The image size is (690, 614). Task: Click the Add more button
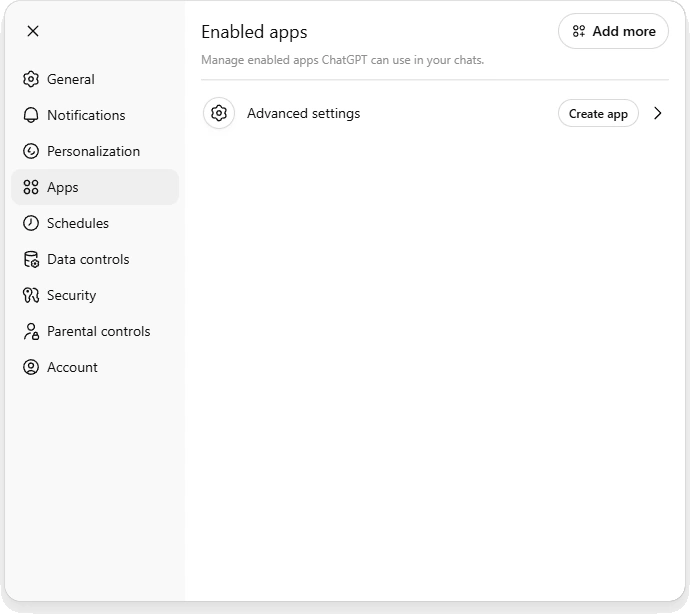(613, 31)
